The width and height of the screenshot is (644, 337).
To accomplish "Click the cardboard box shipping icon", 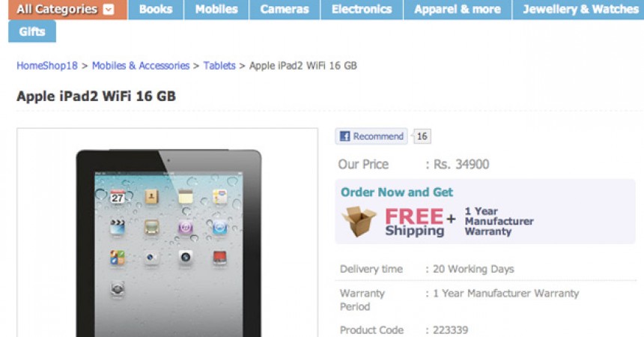I will pos(359,222).
